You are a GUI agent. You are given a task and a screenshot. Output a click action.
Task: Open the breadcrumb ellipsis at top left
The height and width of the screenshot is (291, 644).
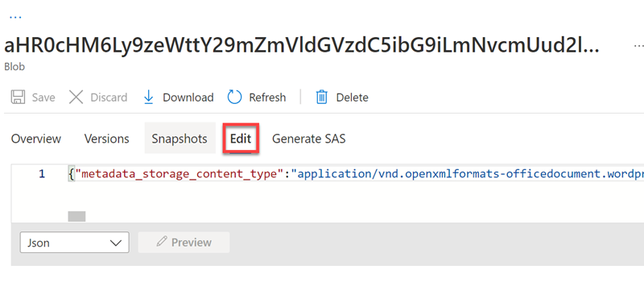coord(15,17)
